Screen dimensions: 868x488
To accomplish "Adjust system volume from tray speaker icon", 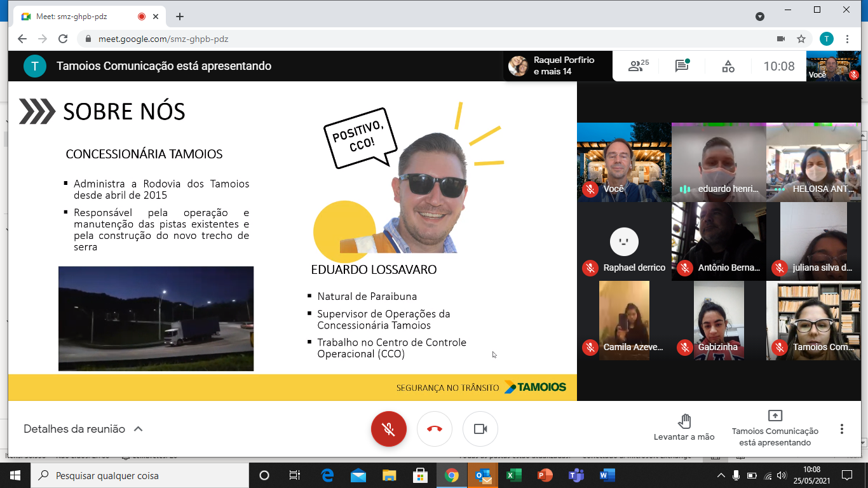I will 782,475.
